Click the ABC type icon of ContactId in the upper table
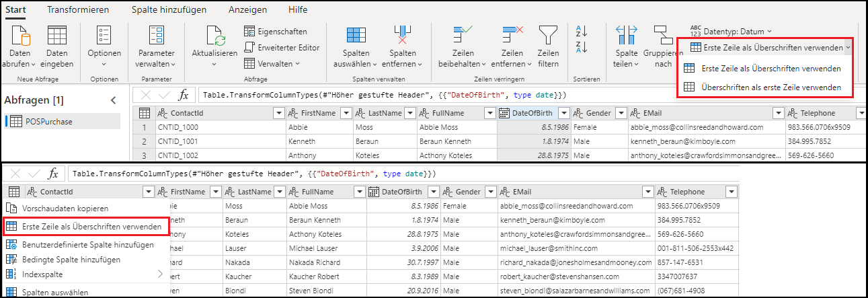The width and height of the screenshot is (868, 298). (163, 113)
